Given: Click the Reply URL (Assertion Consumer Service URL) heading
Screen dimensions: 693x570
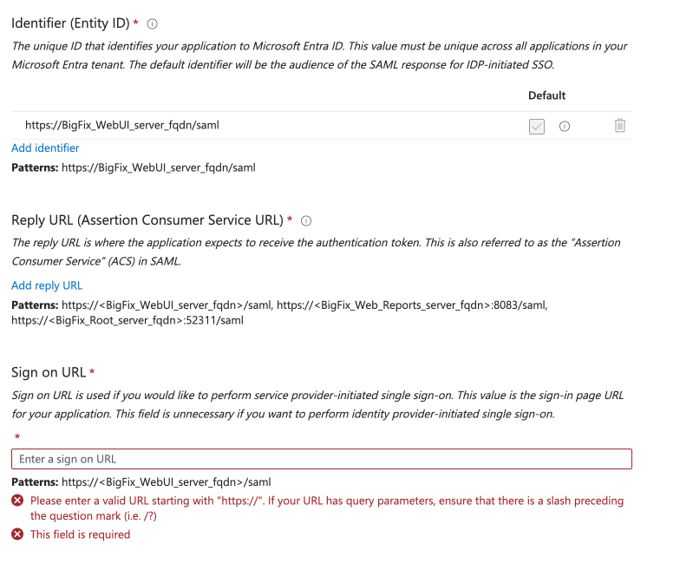Looking at the screenshot, I should (x=147, y=220).
